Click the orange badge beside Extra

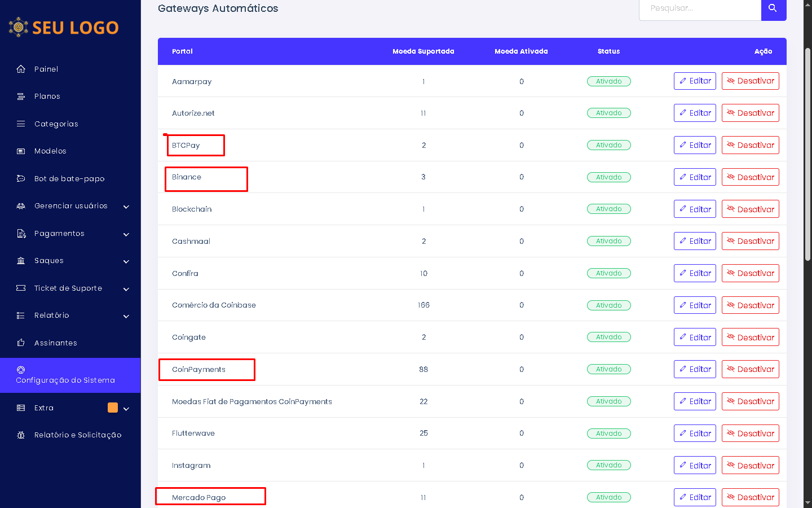click(x=113, y=408)
